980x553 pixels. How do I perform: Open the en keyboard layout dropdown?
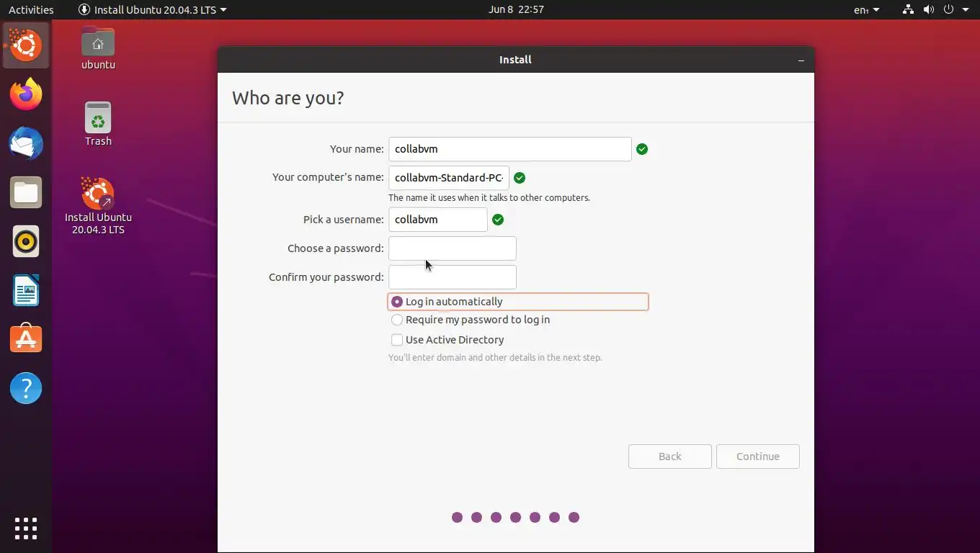[867, 9]
